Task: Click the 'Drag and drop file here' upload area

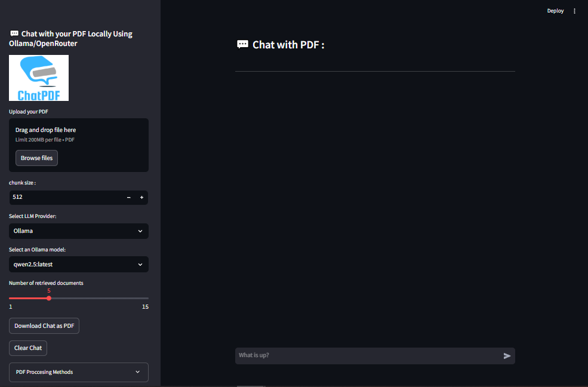Action: click(x=79, y=145)
